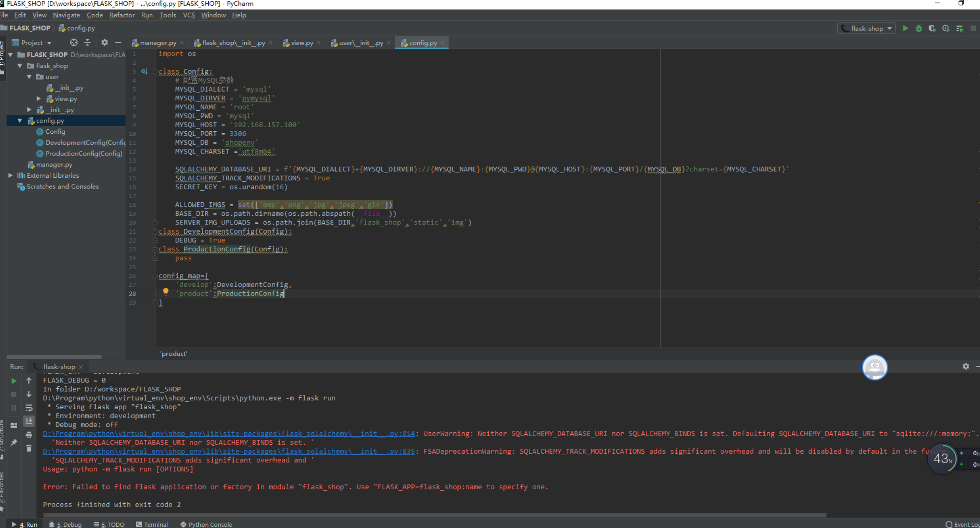Toggle soft-wrap in the Run console
Screen dimensions: 980x528
point(29,408)
